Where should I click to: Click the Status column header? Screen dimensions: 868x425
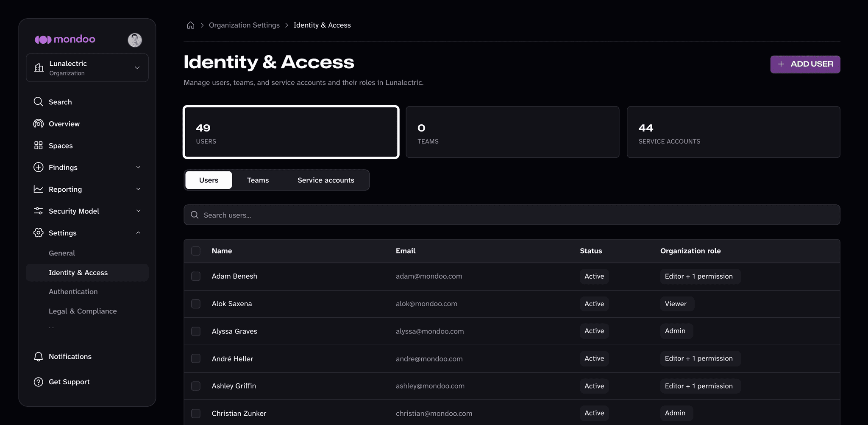click(591, 251)
